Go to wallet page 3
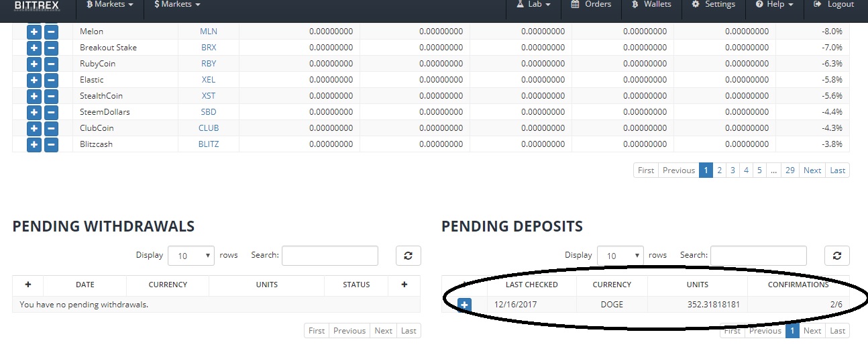The height and width of the screenshot is (353, 868). pos(733,170)
